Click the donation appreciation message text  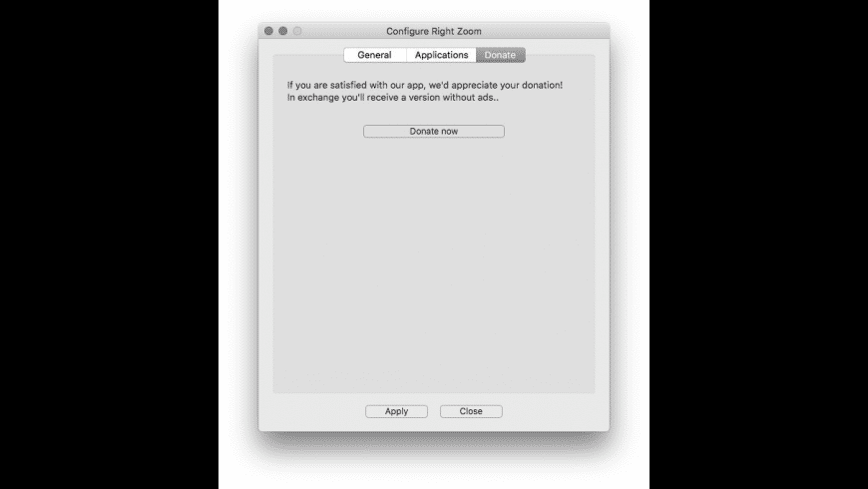pyautogui.click(x=425, y=85)
